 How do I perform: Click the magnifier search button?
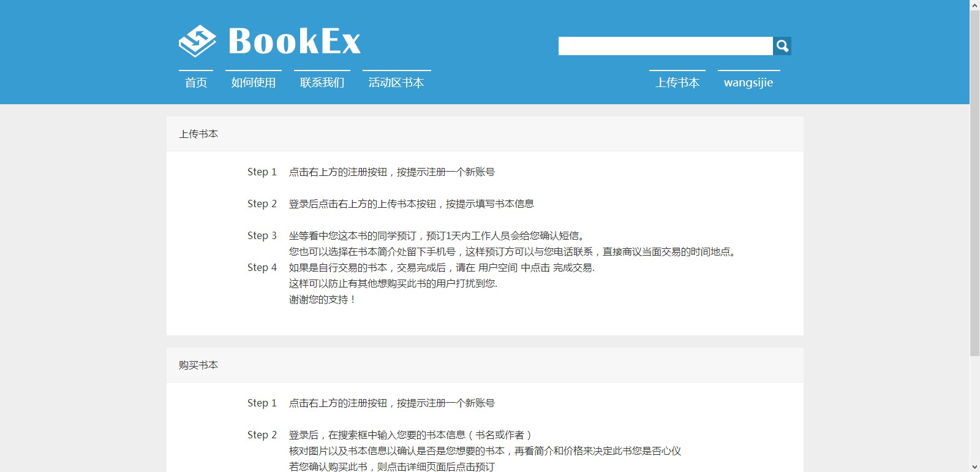tap(782, 46)
